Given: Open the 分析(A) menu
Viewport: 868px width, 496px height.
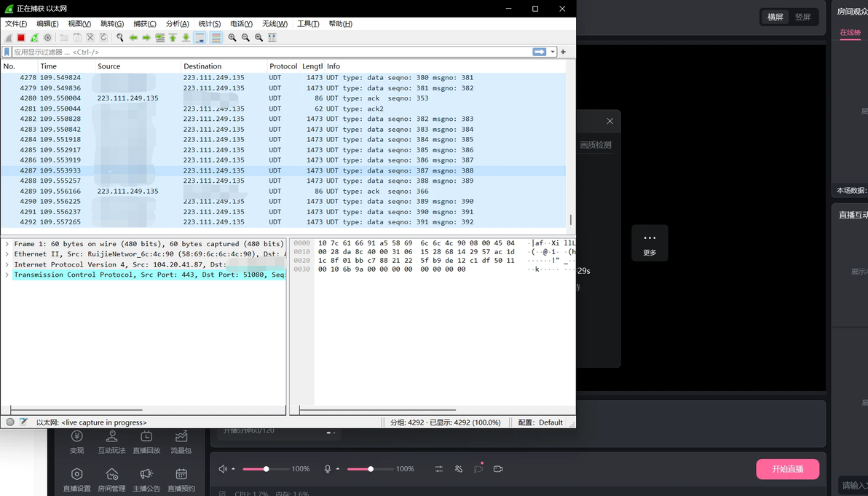Looking at the screenshot, I should tap(177, 24).
